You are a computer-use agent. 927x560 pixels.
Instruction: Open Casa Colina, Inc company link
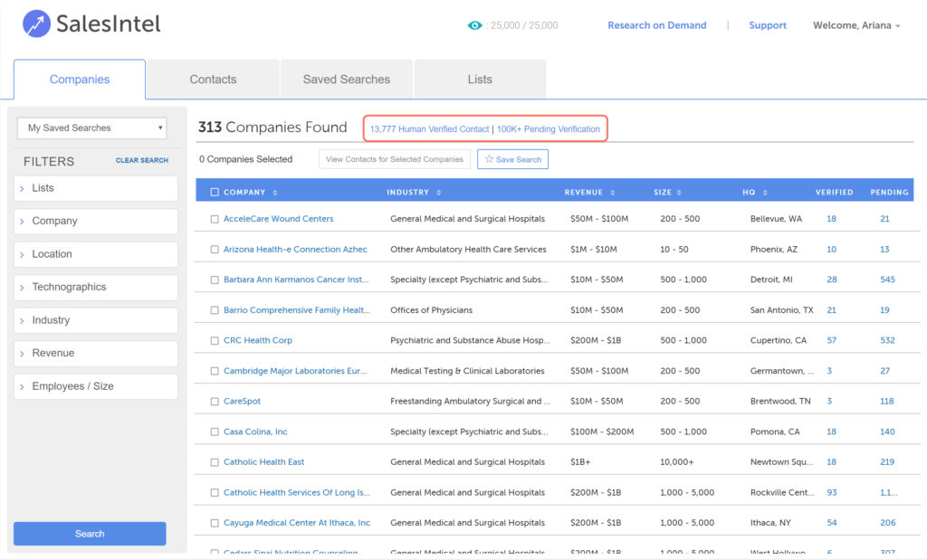255,432
